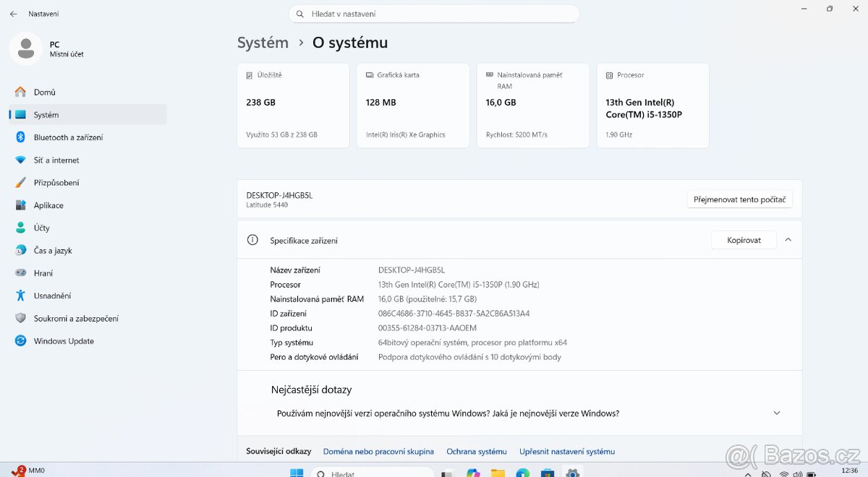This screenshot has height=477, width=868.
Task: Click Přejmenovat tento počítač button
Action: pyautogui.click(x=739, y=199)
